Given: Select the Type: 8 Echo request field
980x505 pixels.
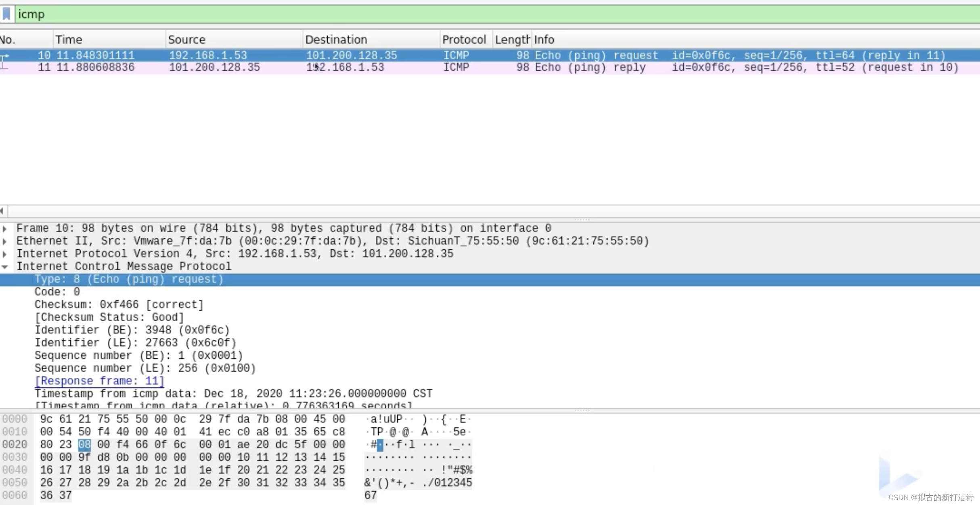Looking at the screenshot, I should click(x=490, y=280).
